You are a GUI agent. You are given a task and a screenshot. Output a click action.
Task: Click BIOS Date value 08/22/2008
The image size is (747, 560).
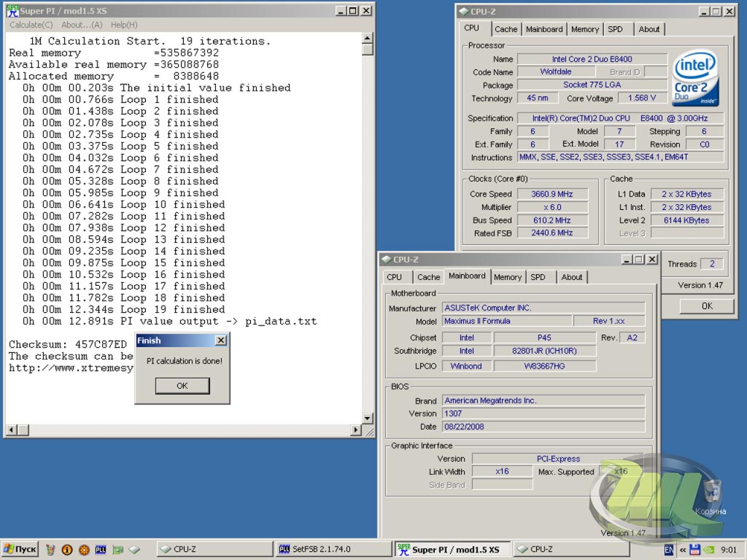[x=543, y=427]
